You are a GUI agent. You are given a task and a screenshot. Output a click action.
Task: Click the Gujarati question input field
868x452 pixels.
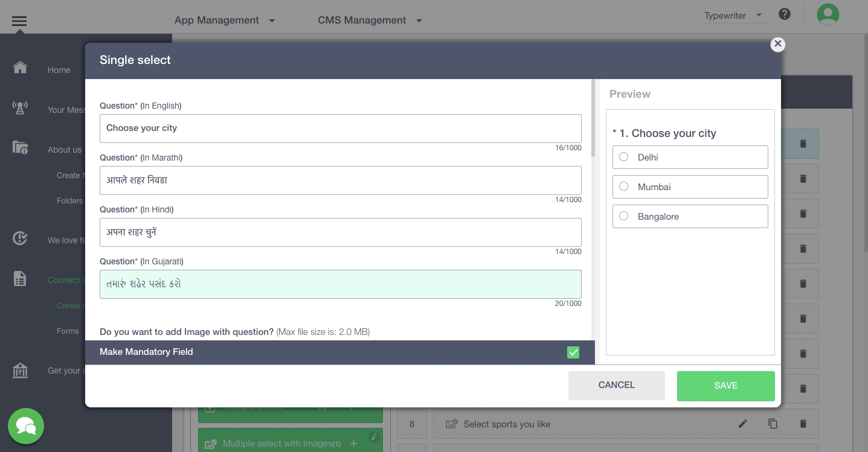[x=340, y=284]
